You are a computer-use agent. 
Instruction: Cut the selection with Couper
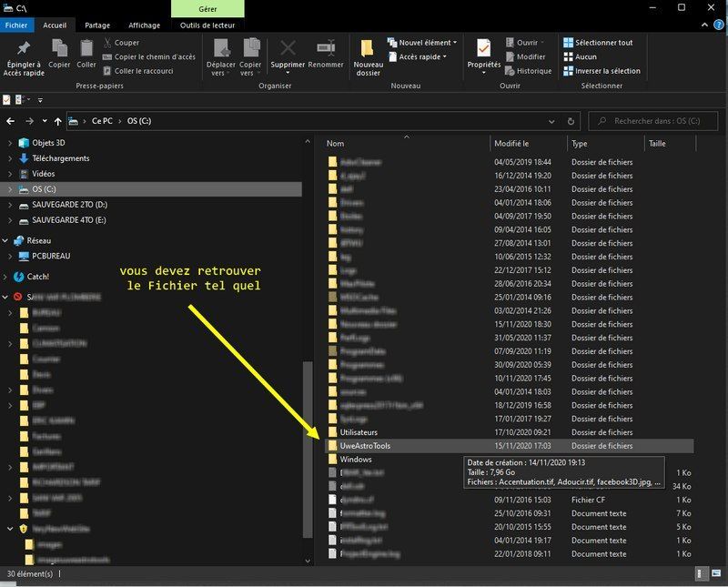pyautogui.click(x=121, y=43)
